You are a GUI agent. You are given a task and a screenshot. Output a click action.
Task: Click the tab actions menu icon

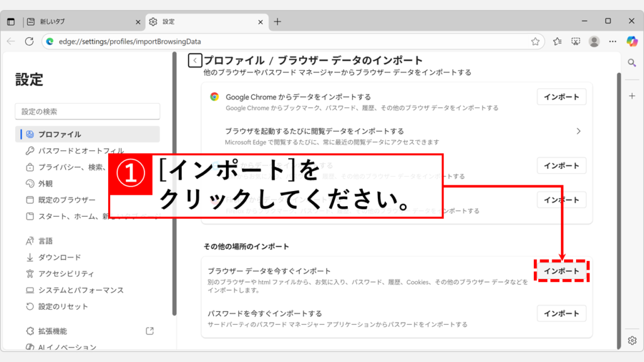11,22
